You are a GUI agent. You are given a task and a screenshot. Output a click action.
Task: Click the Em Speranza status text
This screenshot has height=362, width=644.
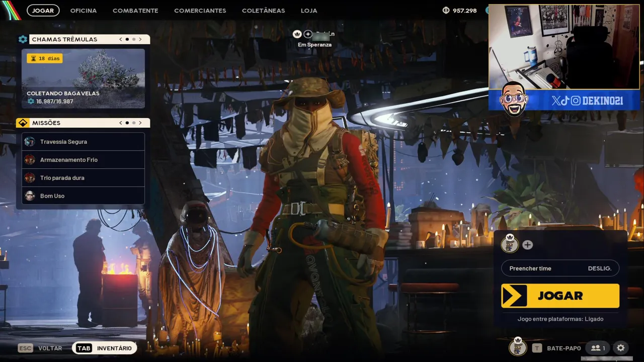(314, 45)
